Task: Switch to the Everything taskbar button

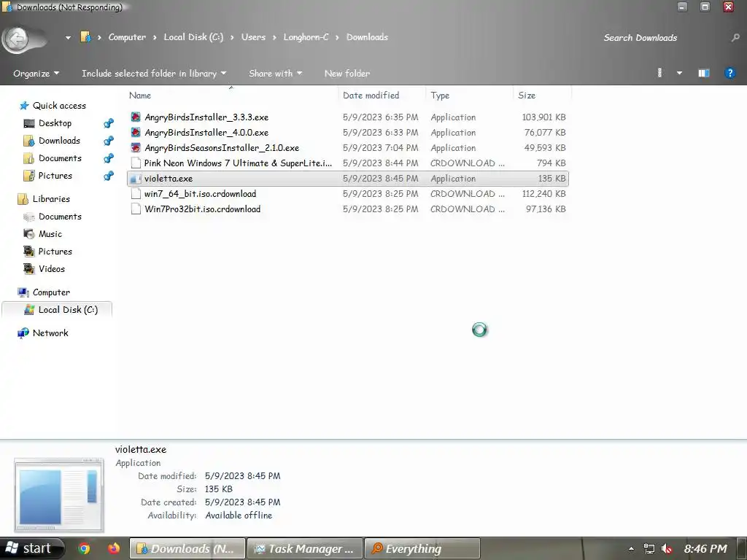Action: 422,548
